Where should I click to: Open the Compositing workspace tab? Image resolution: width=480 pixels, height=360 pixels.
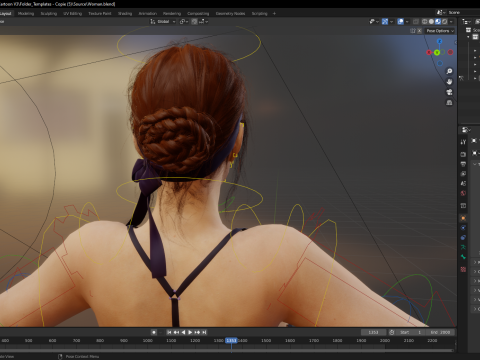tap(198, 14)
